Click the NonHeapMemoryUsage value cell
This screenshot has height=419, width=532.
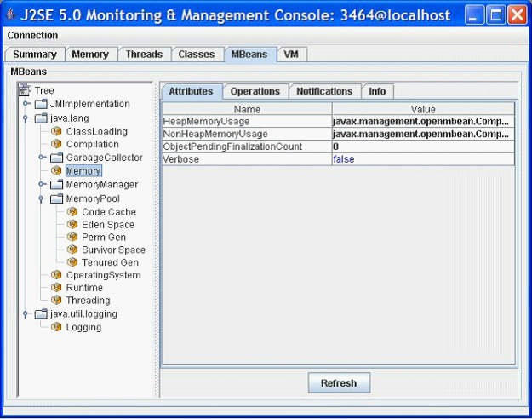coord(423,134)
